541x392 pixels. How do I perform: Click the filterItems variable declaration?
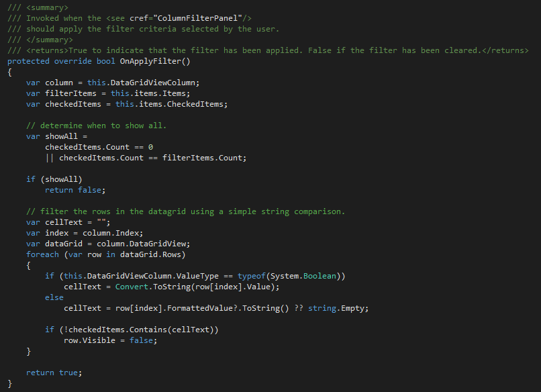coord(70,93)
